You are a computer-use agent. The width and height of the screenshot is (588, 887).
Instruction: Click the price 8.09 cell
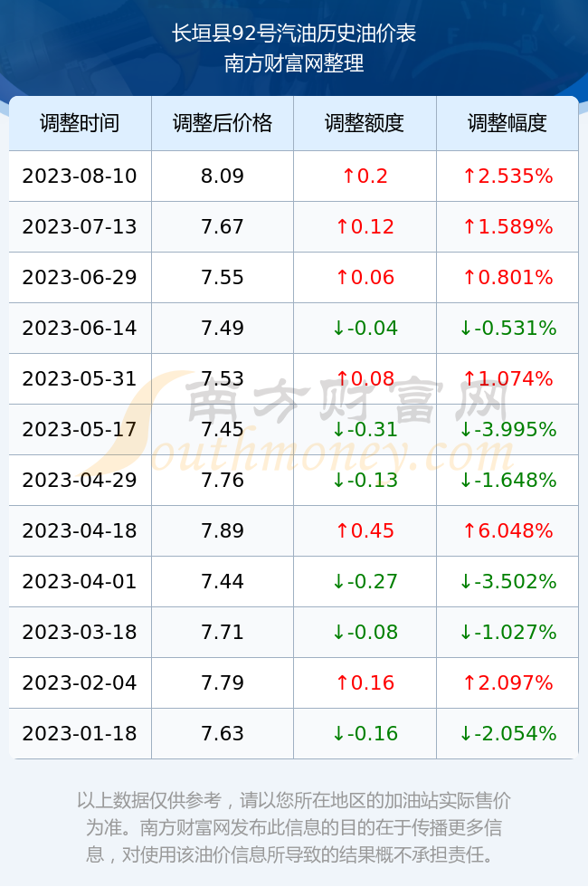click(x=223, y=176)
